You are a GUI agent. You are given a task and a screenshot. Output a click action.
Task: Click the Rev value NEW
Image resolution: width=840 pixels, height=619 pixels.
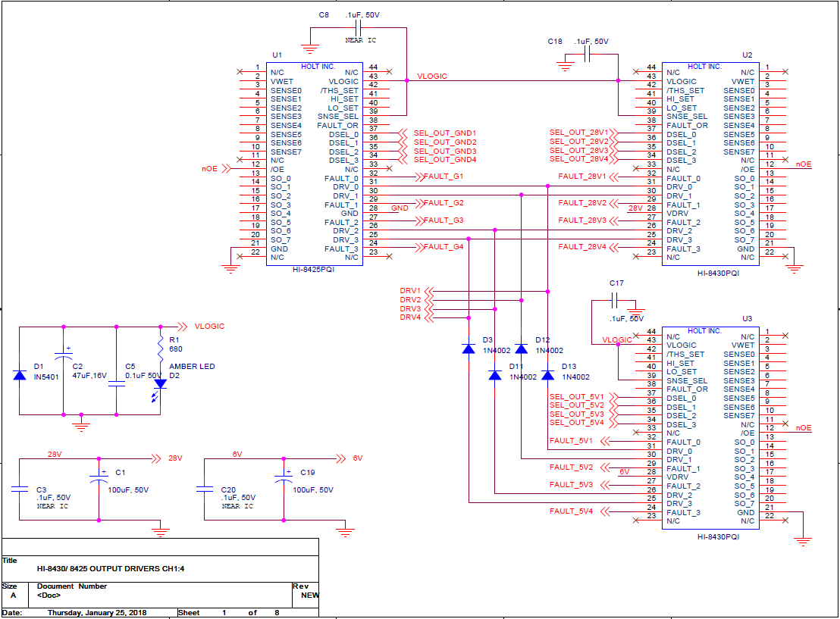pyautogui.click(x=309, y=595)
